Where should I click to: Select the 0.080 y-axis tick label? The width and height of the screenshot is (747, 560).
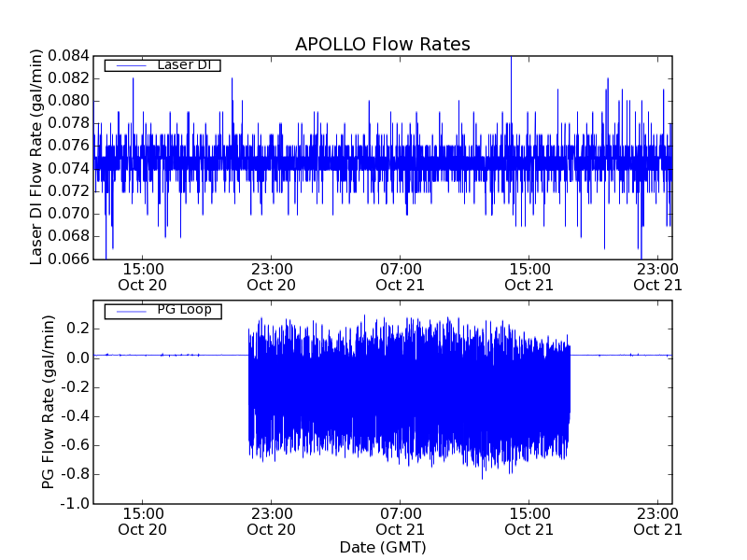pyautogui.click(x=68, y=101)
